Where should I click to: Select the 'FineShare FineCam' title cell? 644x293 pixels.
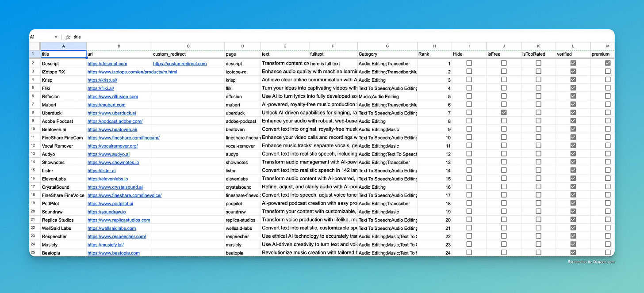(x=63, y=137)
